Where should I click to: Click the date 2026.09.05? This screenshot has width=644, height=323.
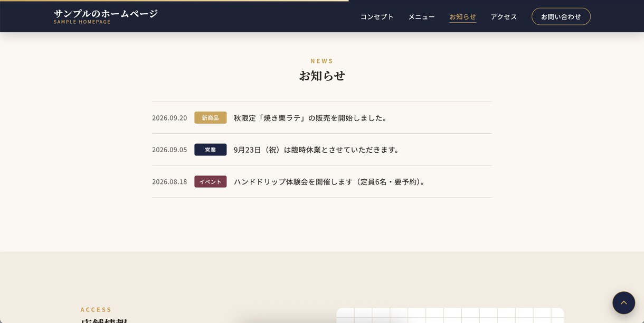169,150
